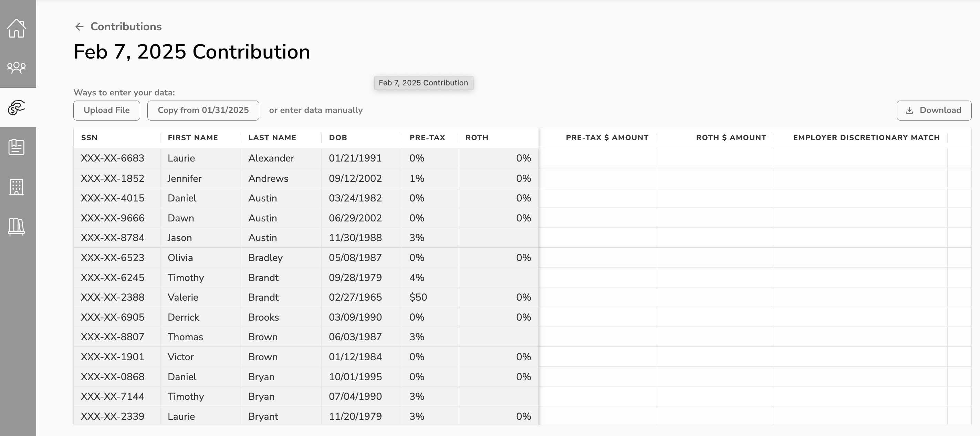Viewport: 980px width, 436px height.
Task: Go back via the Contributions breadcrumb link
Action: tap(126, 27)
